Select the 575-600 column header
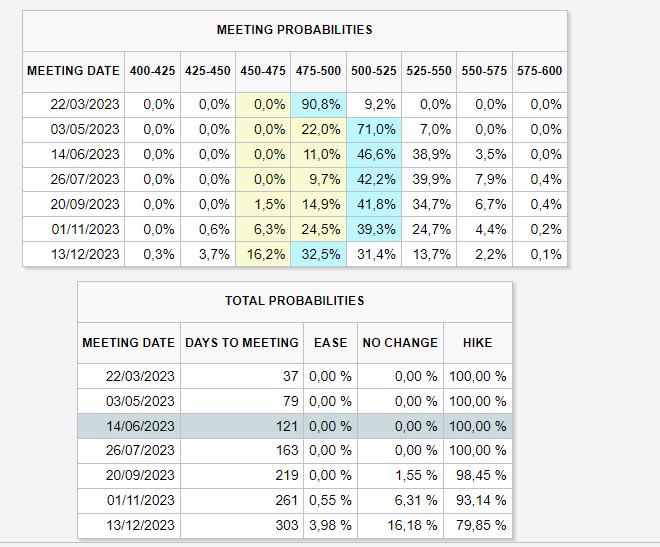660x547 pixels. (540, 71)
